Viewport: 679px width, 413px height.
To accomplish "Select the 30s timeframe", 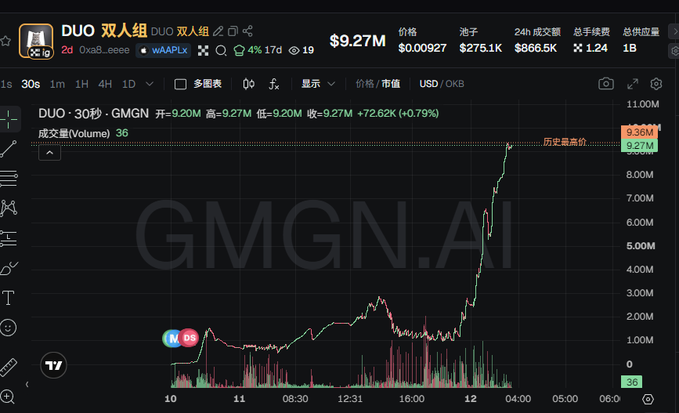I will click(x=31, y=84).
